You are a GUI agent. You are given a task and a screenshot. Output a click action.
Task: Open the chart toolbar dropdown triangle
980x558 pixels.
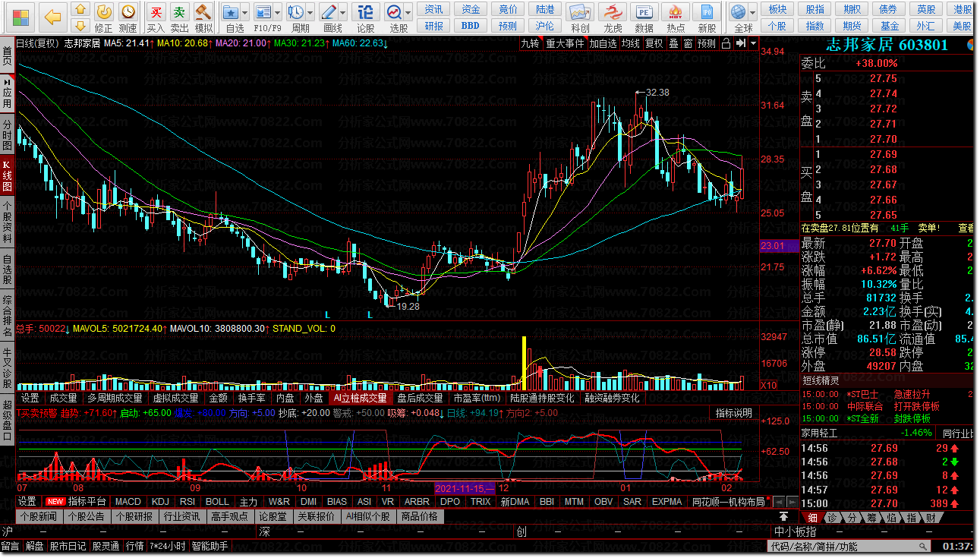753,43
